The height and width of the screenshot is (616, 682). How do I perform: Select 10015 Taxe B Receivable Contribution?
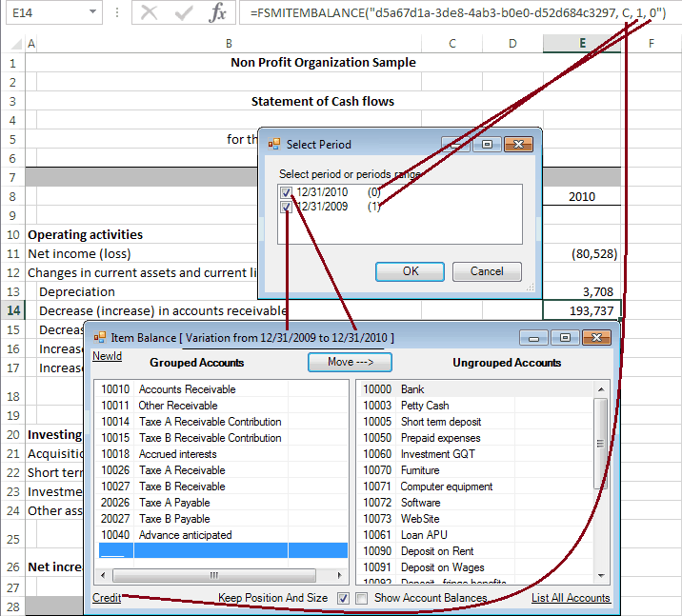click(222, 438)
